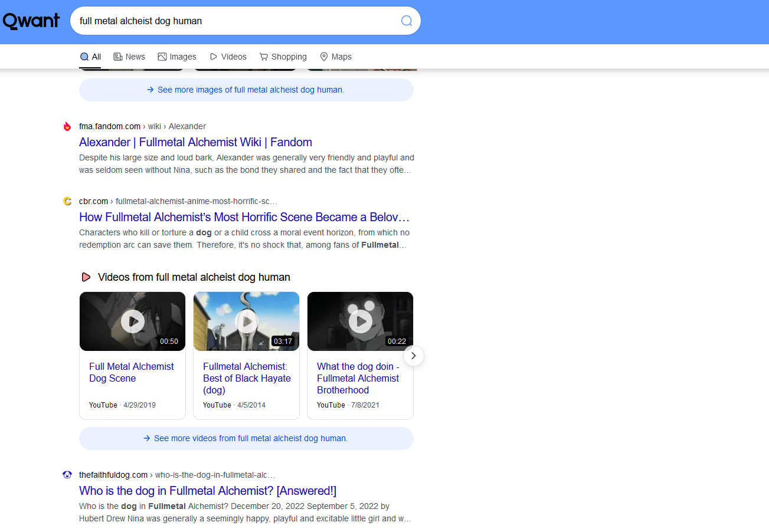This screenshot has width=769, height=532.
Task: Click the CBR result description snippet
Action: 244,239
